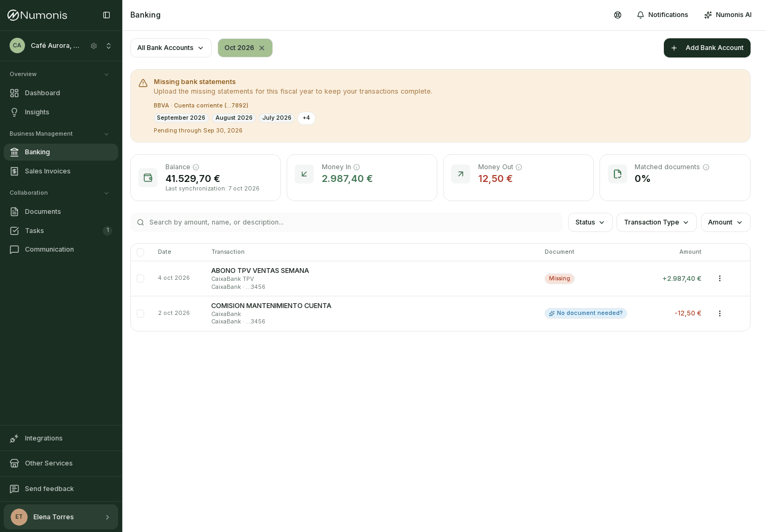Viewport: 766px width, 532px height.
Task: Open Insights page
Action: pyautogui.click(x=61, y=112)
